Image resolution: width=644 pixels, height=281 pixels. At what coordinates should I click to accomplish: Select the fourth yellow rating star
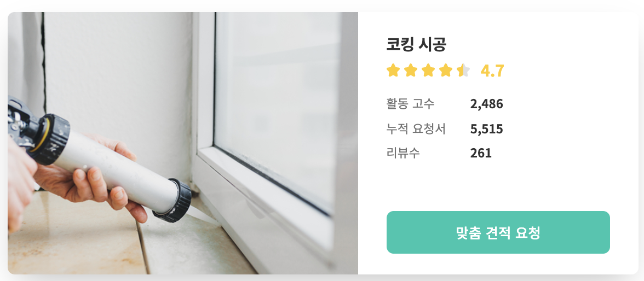click(x=446, y=71)
